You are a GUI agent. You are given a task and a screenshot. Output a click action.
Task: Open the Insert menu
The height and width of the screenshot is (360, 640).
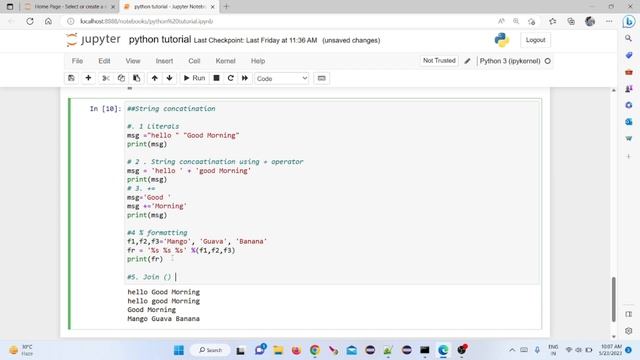[164, 61]
